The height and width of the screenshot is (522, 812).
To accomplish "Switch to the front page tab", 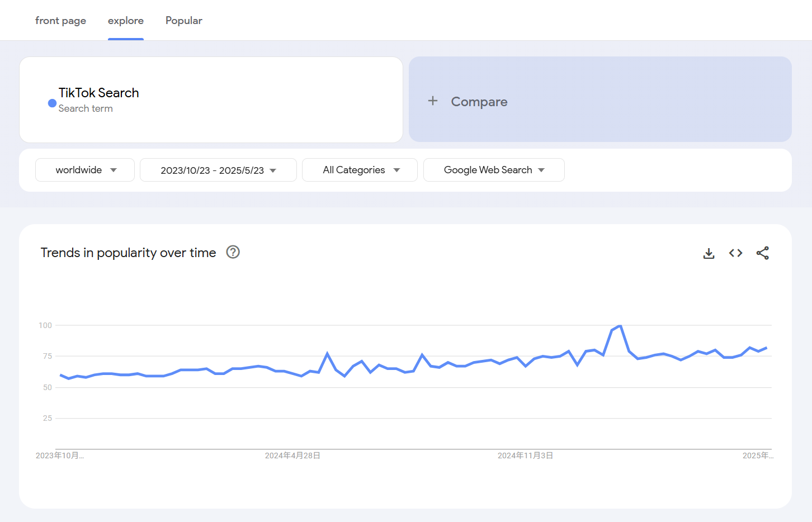I will [60, 21].
